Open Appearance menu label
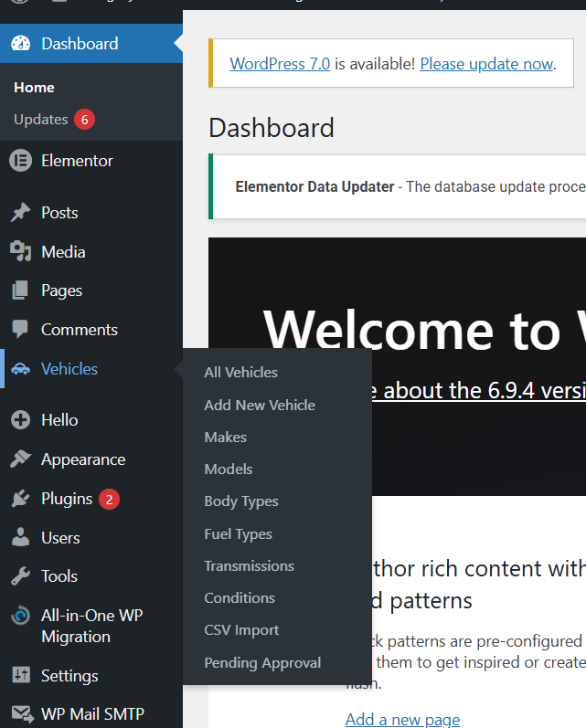Image resolution: width=586 pixels, height=728 pixels. pos(83,459)
